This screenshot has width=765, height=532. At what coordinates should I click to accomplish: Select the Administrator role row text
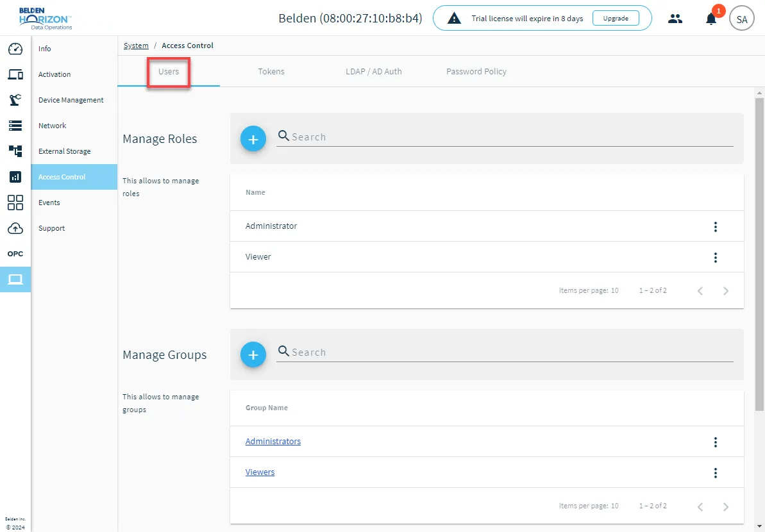point(271,226)
